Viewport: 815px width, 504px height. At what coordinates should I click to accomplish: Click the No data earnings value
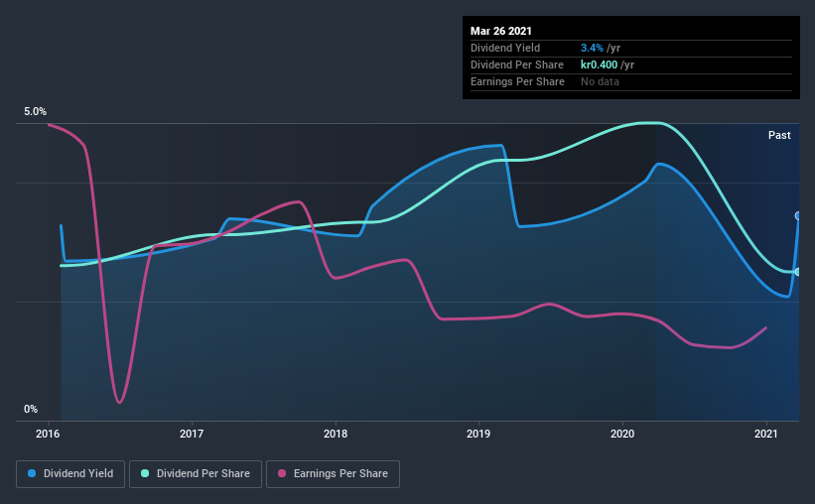coord(600,81)
